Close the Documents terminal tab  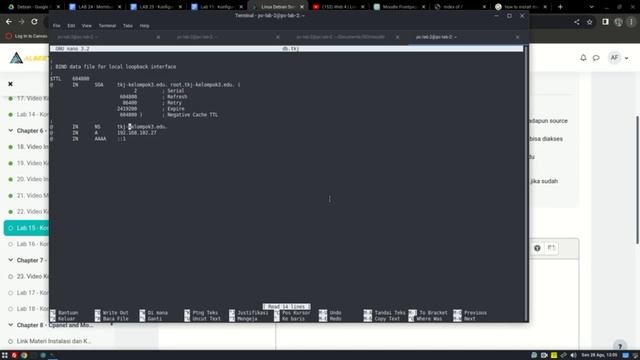click(x=398, y=37)
